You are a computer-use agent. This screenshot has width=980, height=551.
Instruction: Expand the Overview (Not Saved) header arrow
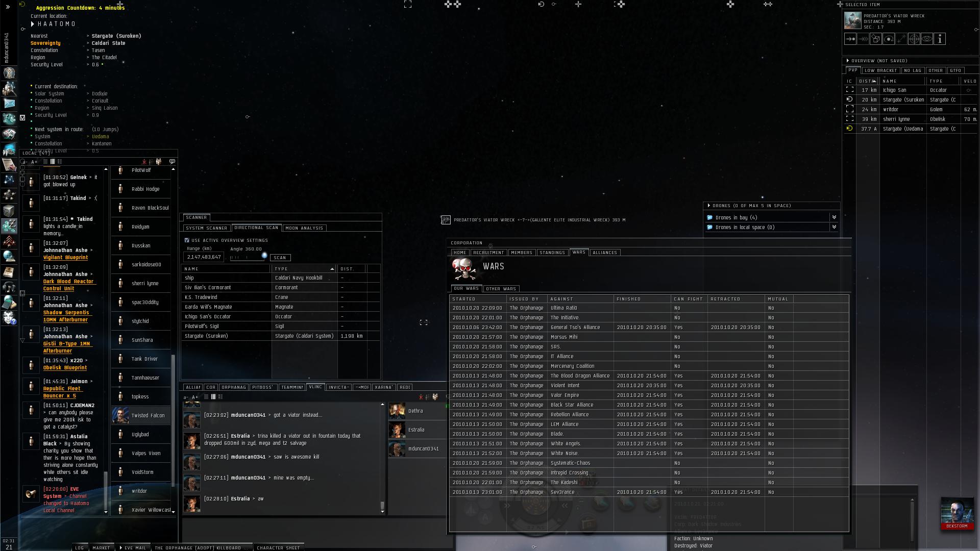pyautogui.click(x=848, y=61)
